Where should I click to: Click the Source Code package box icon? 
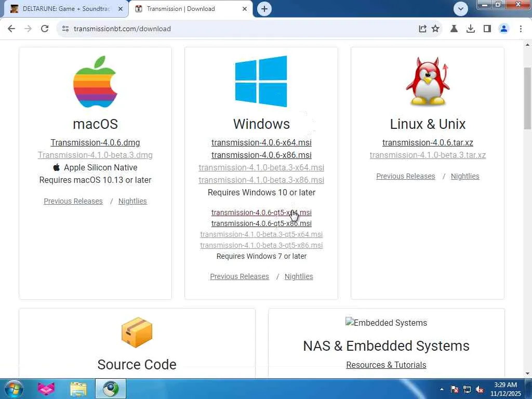[137, 332]
